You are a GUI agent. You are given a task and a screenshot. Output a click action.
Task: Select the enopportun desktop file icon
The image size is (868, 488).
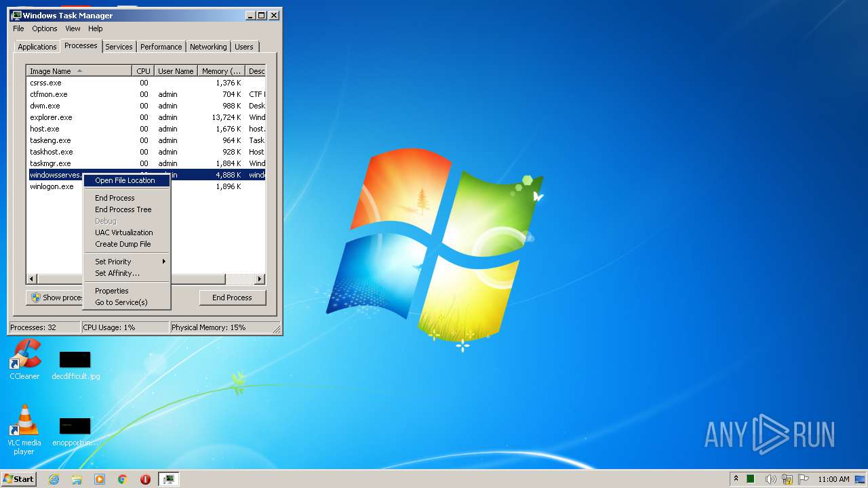click(x=75, y=432)
